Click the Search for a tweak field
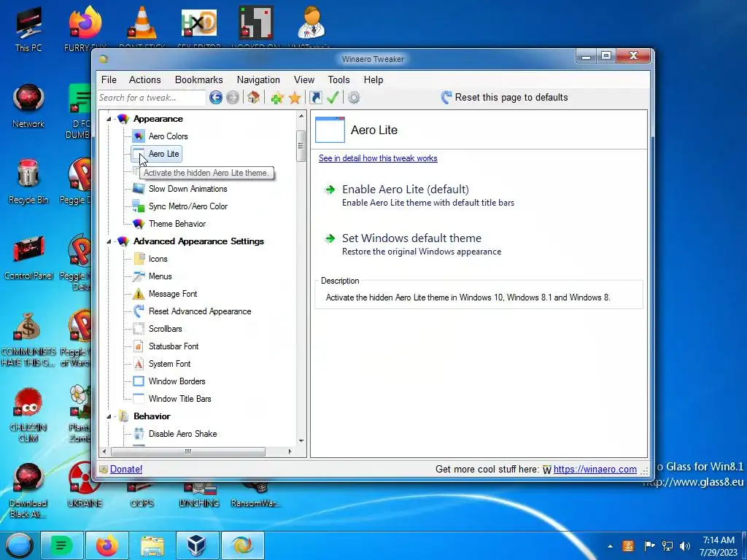Screen dimensions: 747x560 [x=152, y=98]
